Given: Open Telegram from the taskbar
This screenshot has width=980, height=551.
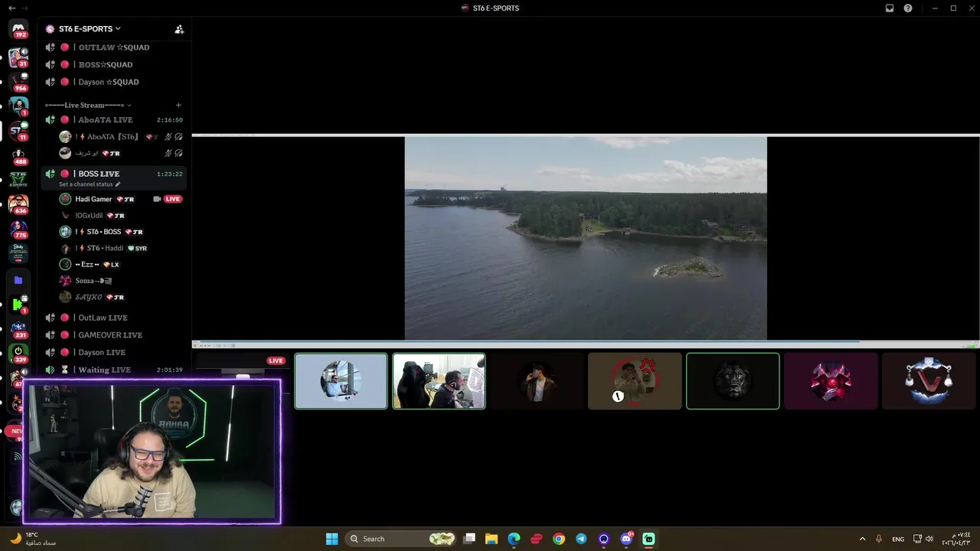Looking at the screenshot, I should [x=581, y=539].
